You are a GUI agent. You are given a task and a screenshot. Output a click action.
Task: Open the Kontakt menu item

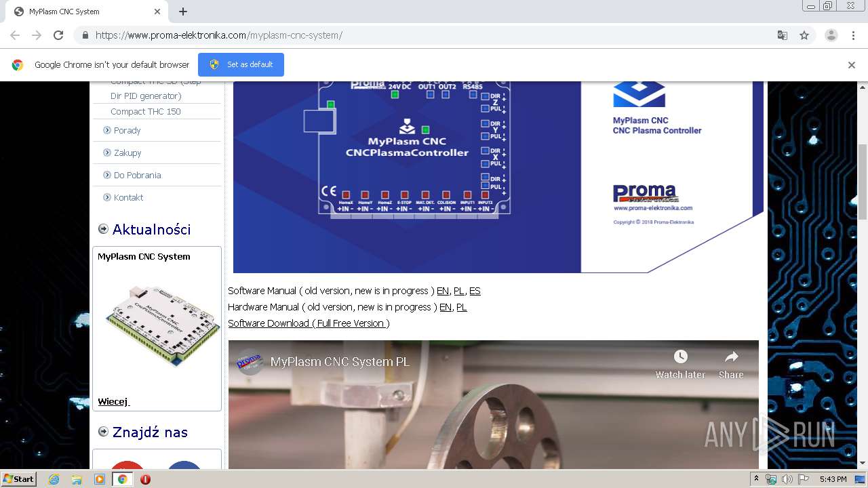click(129, 197)
